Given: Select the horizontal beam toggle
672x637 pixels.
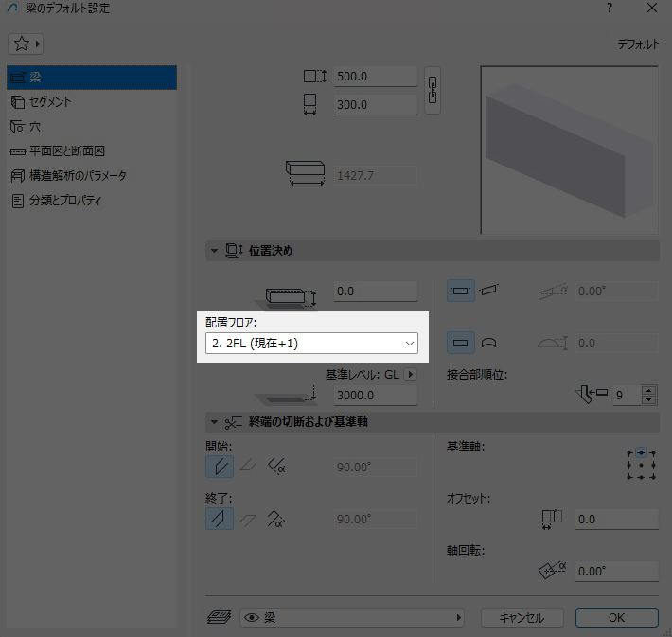Looking at the screenshot, I should point(460,292).
